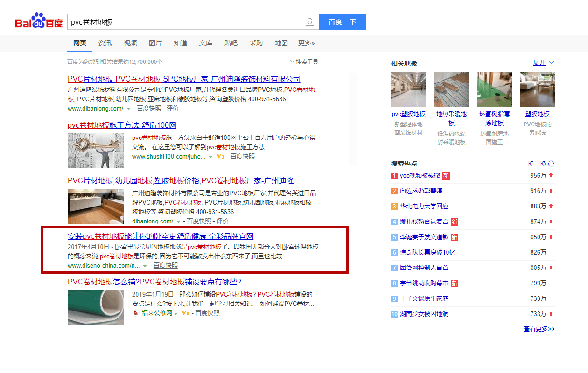Click 评价 link under first result
The width and height of the screenshot is (588, 373).
(x=173, y=109)
